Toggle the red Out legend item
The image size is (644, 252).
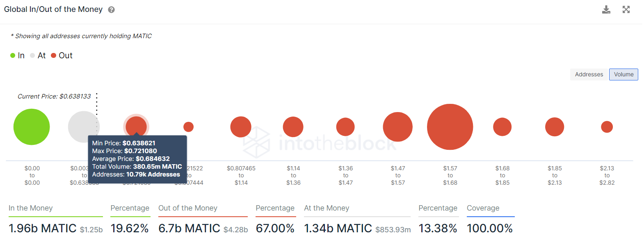pyautogui.click(x=62, y=55)
